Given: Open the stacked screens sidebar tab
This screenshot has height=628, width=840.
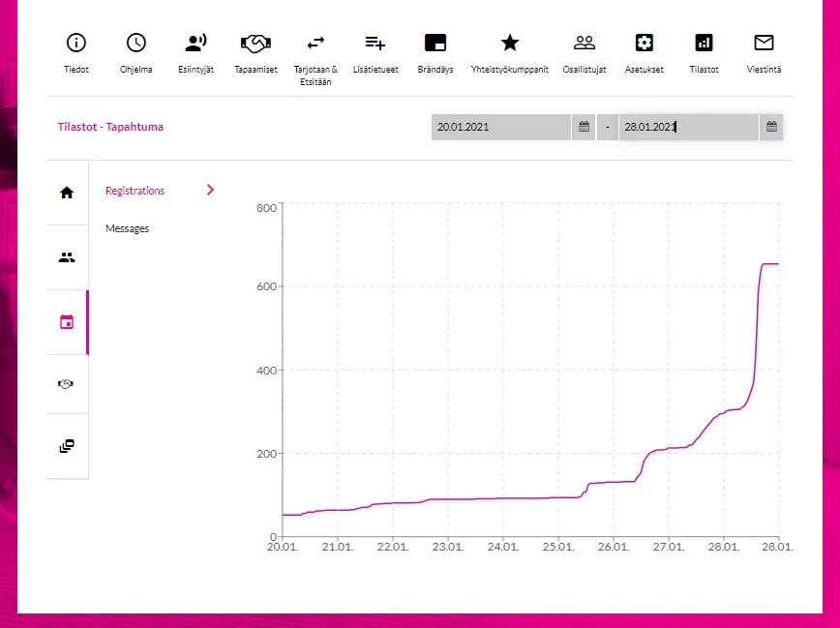Looking at the screenshot, I should click(67, 446).
